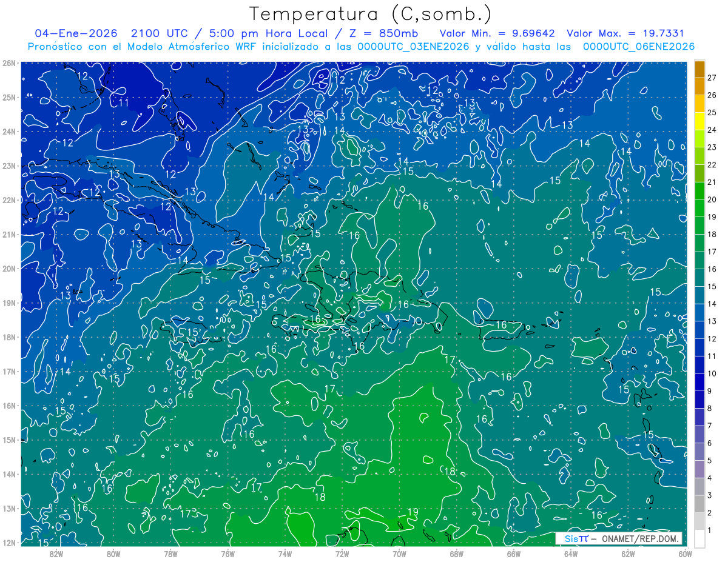
Task: Click the "60W" longitude label
Action: click(685, 554)
